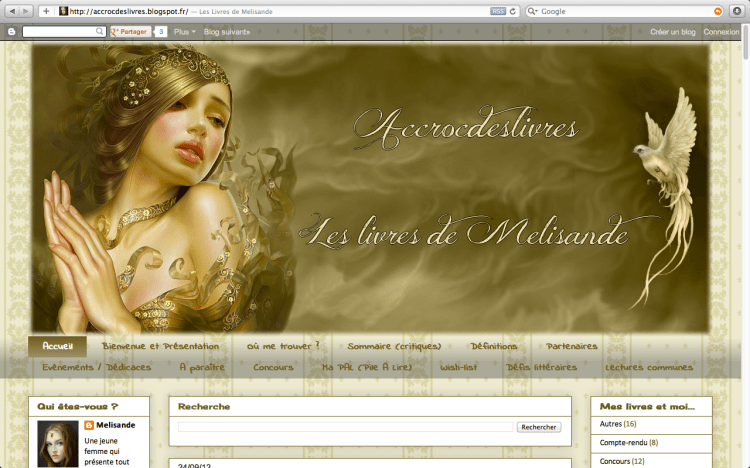Click the Melisande profile photo

(57, 444)
